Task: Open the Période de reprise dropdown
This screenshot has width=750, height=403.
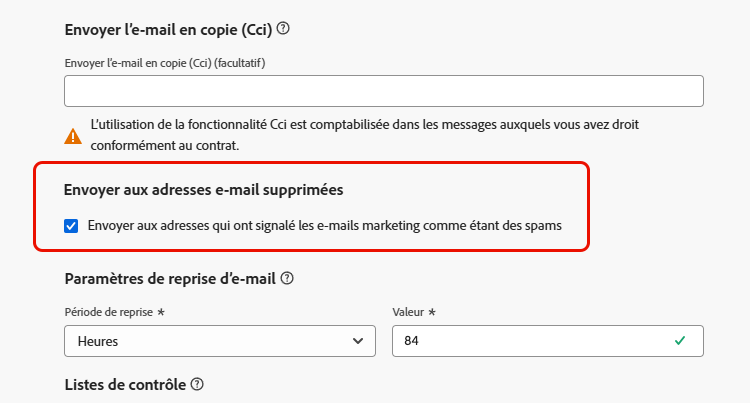Action: 220,341
